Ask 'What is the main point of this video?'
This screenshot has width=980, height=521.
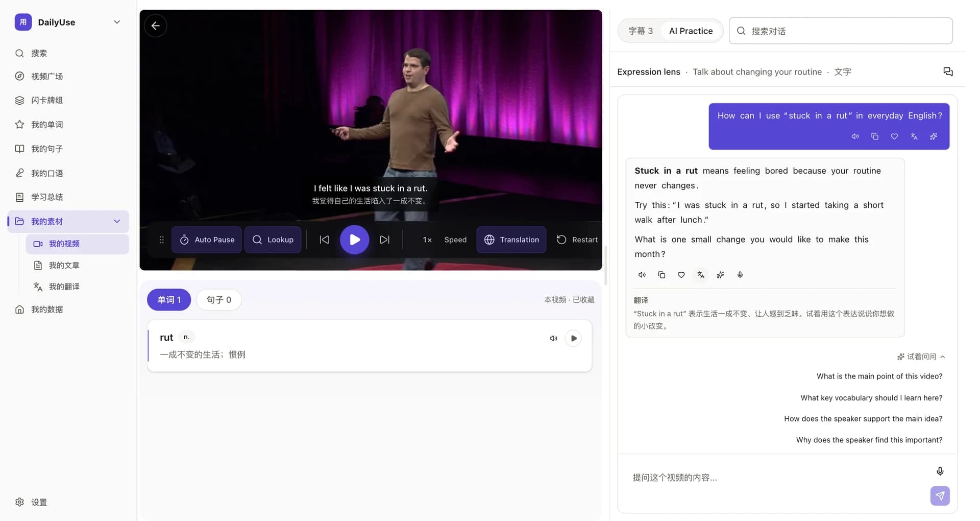point(879,376)
